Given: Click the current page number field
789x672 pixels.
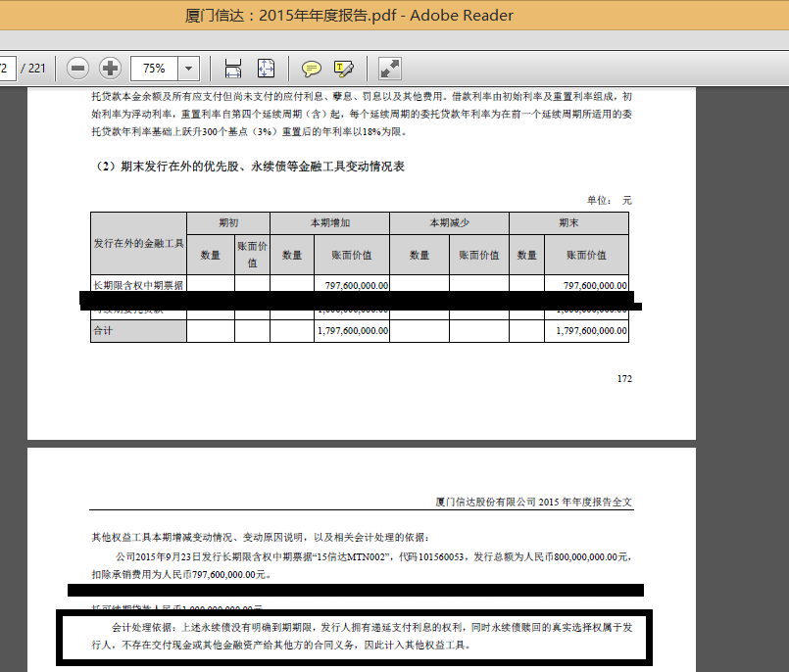Looking at the screenshot, I should [x=6, y=69].
